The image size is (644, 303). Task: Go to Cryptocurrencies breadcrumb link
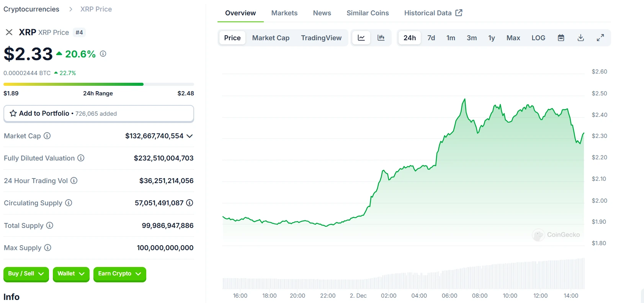click(31, 9)
